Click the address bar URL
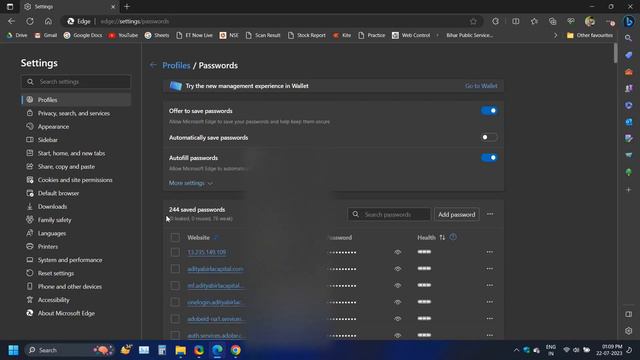The height and width of the screenshot is (360, 640). [134, 21]
